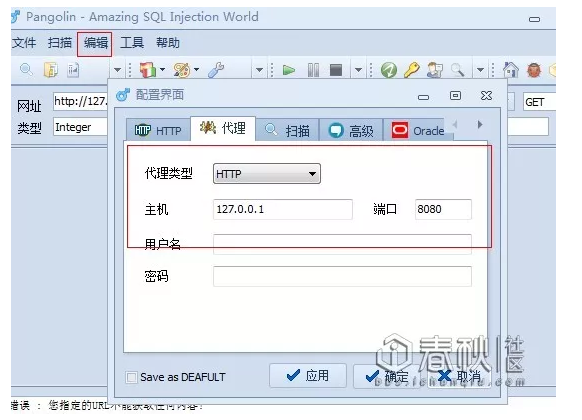Viewport: 582px width, 420px height.
Task: Click the documents copy icon in toolbar
Action: pyautogui.click(x=51, y=69)
